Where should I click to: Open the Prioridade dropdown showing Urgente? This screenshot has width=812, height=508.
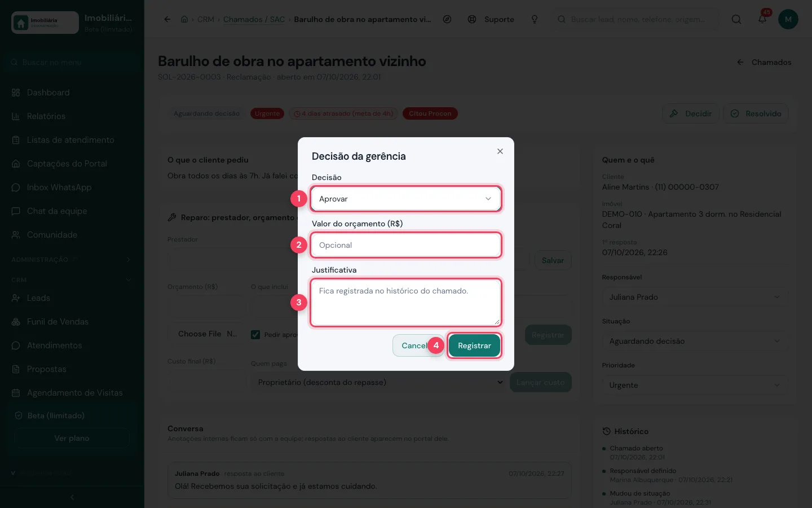click(x=695, y=385)
